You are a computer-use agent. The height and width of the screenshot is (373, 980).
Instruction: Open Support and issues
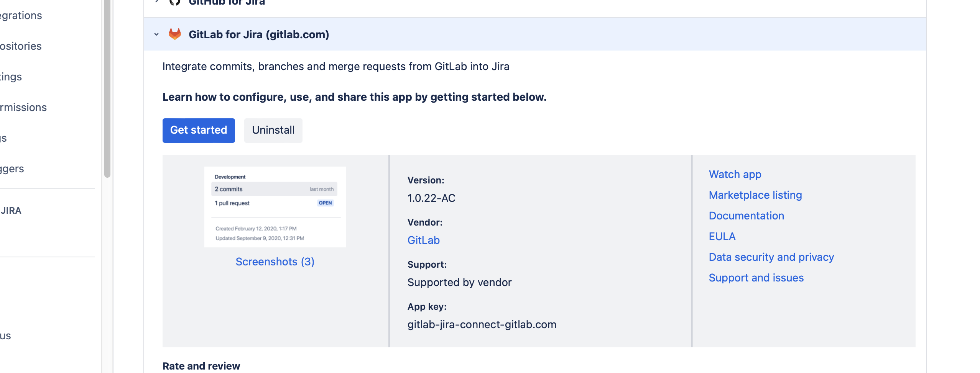756,278
